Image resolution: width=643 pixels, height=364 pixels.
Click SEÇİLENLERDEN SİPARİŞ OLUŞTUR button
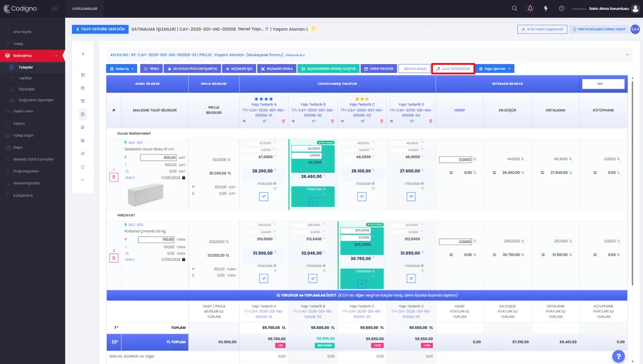click(328, 69)
